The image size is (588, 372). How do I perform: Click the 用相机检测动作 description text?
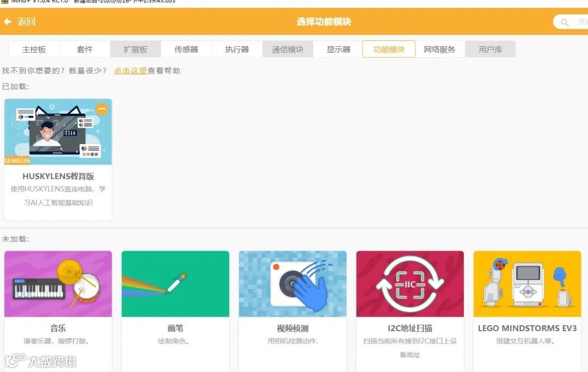tap(292, 341)
